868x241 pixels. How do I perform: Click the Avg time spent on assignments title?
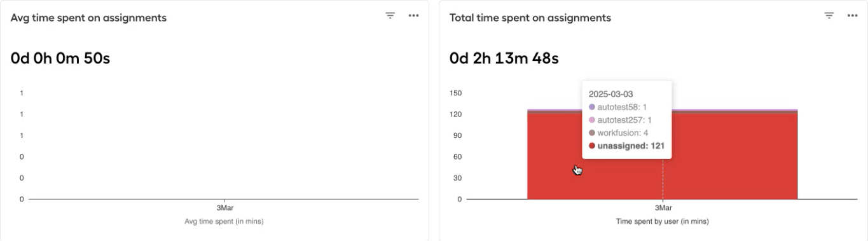[x=88, y=18]
